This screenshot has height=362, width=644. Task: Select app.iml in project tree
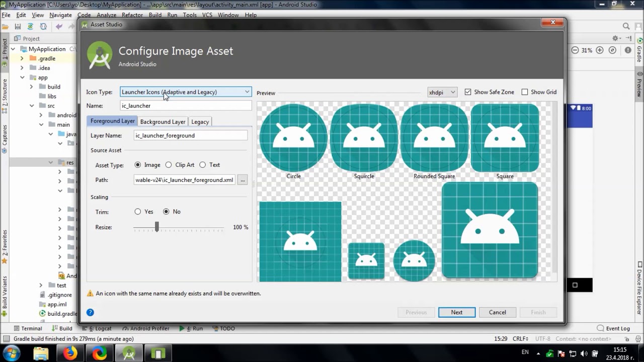57,304
